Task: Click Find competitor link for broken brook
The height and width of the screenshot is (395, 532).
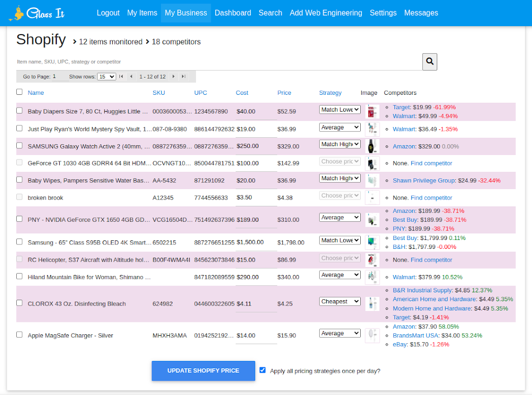Action: pos(431,198)
